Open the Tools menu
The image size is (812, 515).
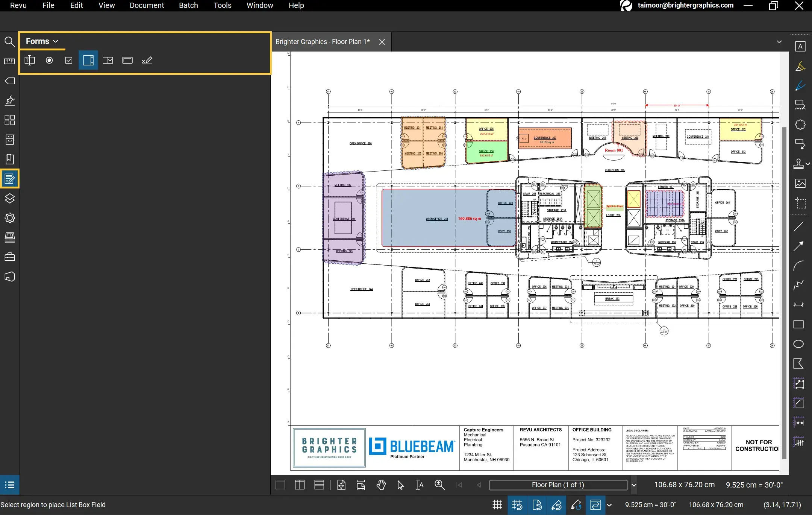223,5
